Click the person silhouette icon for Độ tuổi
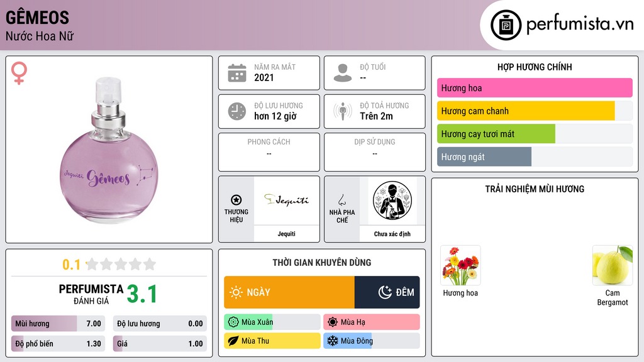 (x=343, y=73)
